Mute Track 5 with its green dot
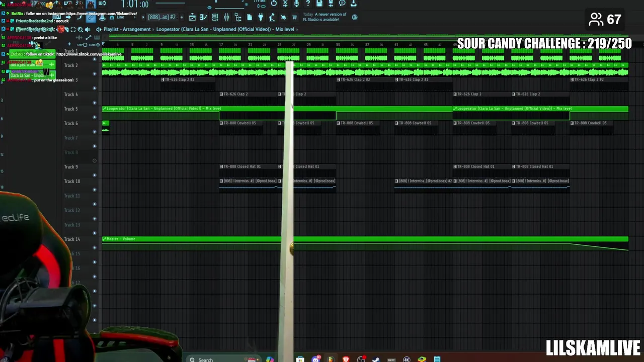The height and width of the screenshot is (362, 644). (x=95, y=117)
